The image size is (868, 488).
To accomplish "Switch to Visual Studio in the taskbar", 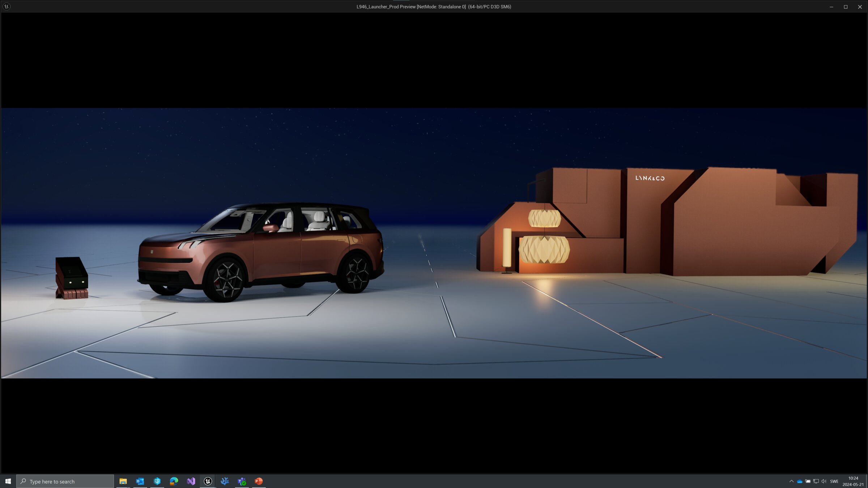I will click(191, 481).
